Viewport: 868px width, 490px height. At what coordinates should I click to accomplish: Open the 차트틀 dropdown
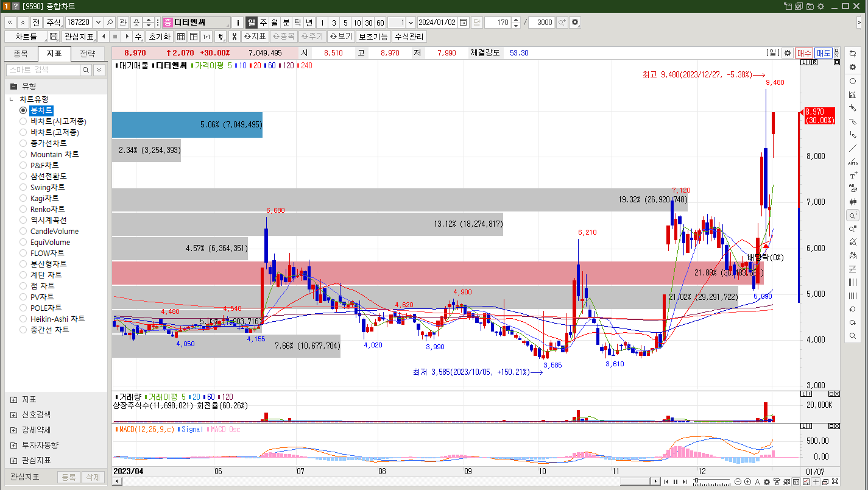26,37
